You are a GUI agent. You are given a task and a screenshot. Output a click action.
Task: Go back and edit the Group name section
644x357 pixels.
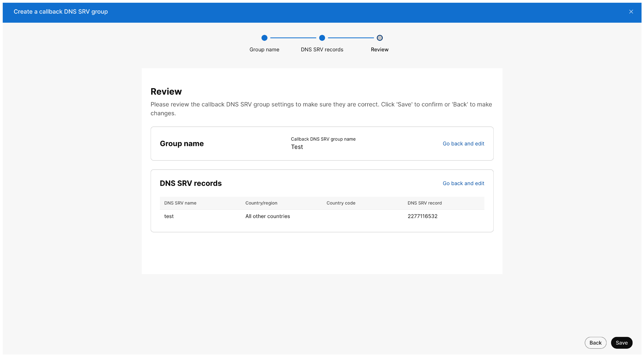click(x=463, y=143)
